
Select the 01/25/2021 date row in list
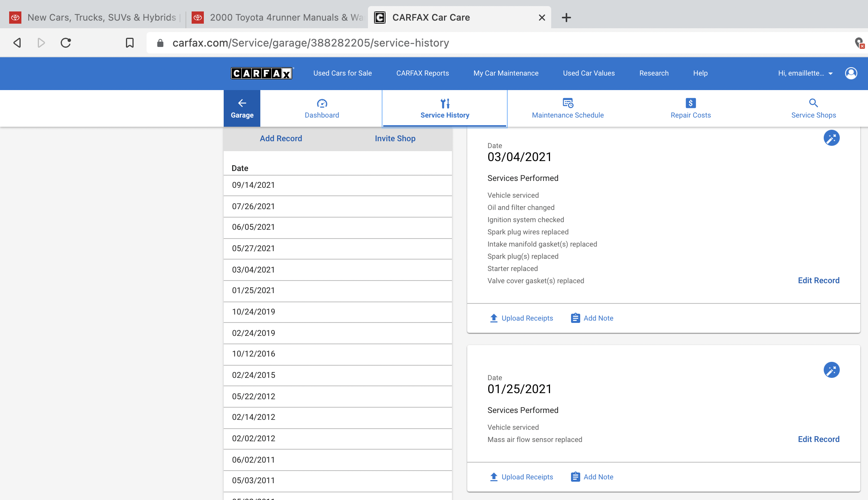[x=338, y=291]
